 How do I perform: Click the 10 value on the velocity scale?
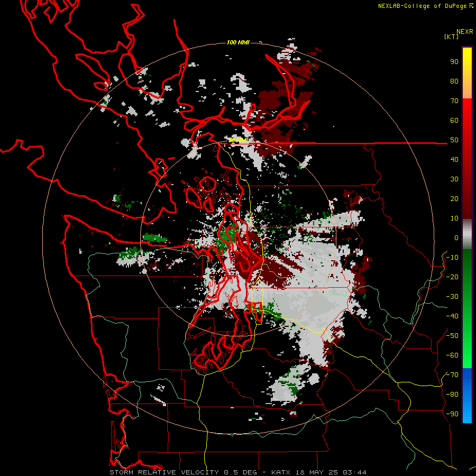(x=454, y=218)
